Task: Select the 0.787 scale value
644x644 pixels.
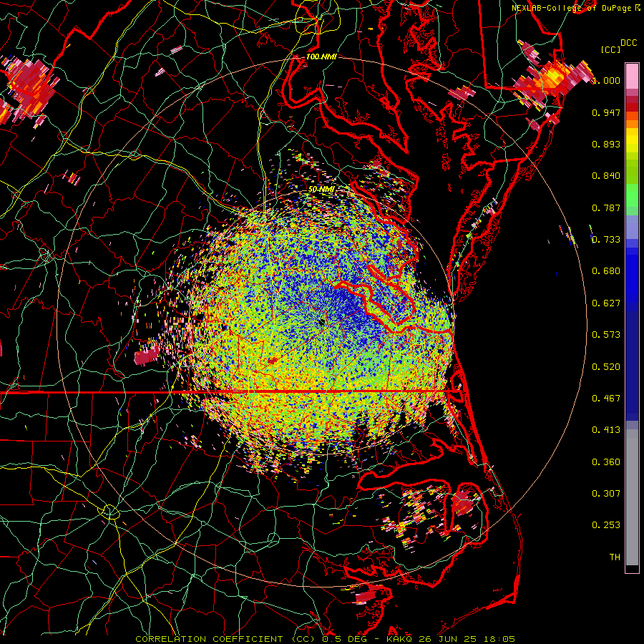Action: point(606,208)
